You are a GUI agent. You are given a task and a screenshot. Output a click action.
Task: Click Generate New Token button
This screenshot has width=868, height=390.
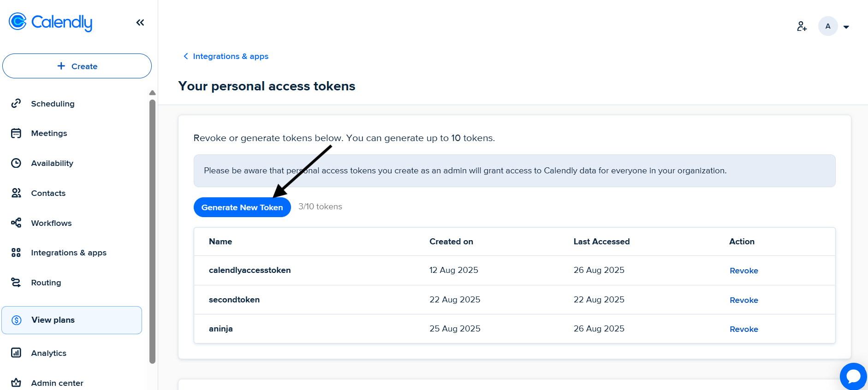[x=242, y=207]
